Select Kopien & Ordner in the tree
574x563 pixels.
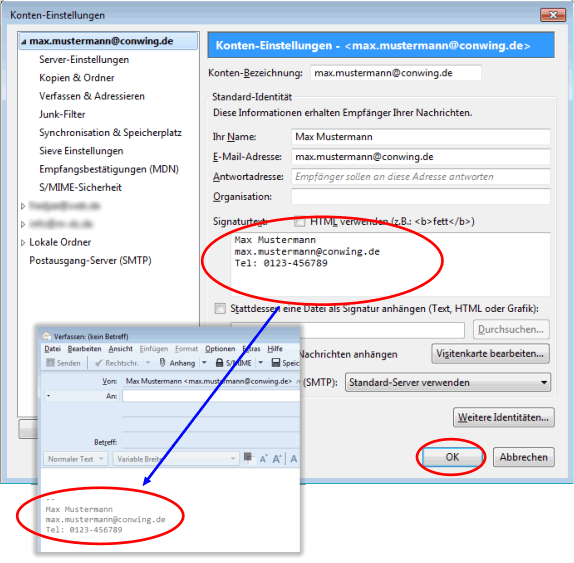point(77,78)
